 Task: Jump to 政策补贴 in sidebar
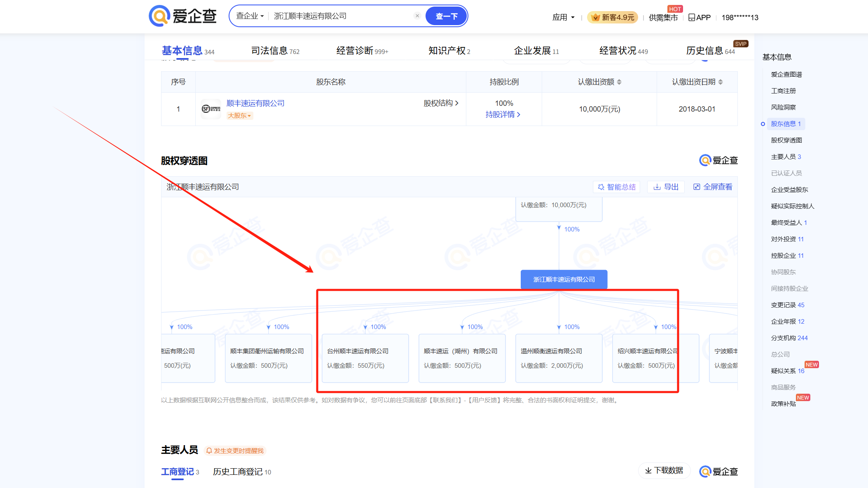pyautogui.click(x=783, y=404)
